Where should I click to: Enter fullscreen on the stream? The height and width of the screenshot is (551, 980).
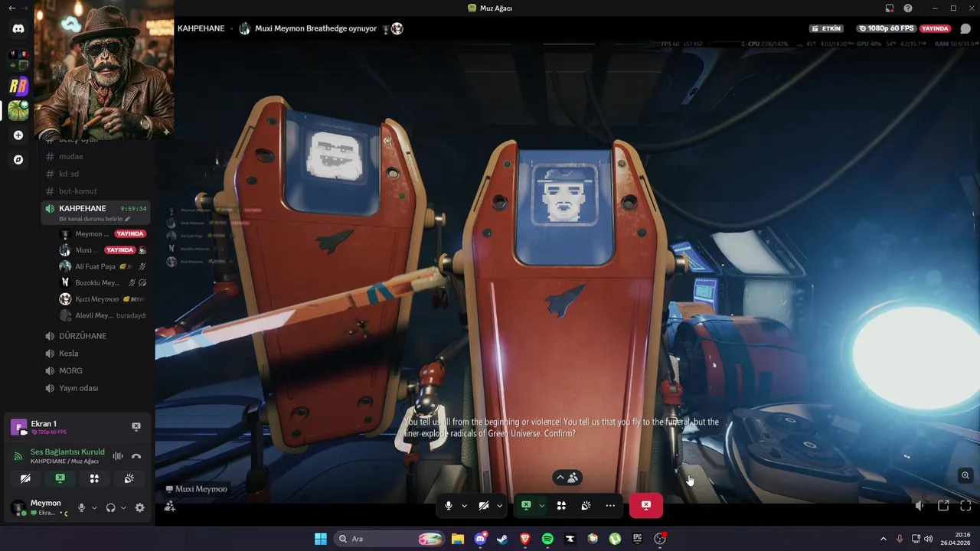965,506
